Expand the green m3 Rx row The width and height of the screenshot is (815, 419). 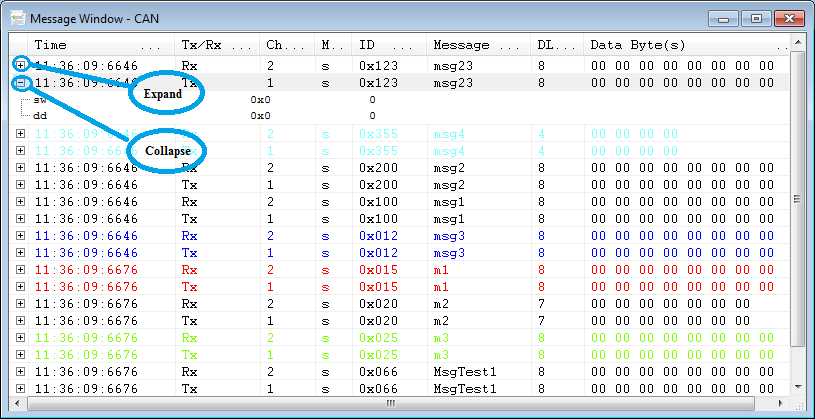tap(20, 338)
